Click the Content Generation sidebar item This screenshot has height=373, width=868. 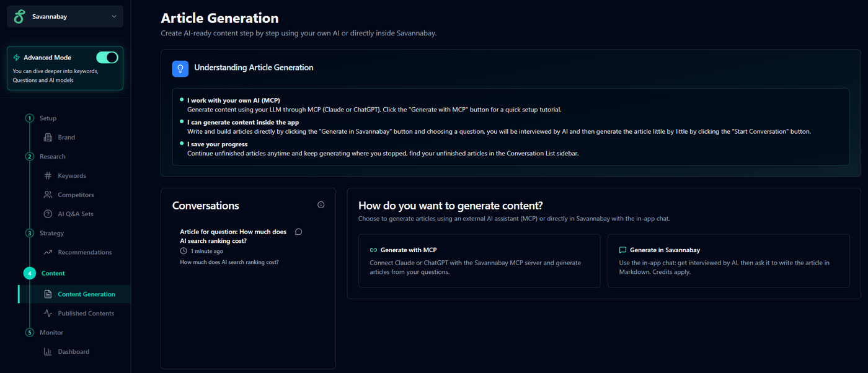click(x=86, y=294)
